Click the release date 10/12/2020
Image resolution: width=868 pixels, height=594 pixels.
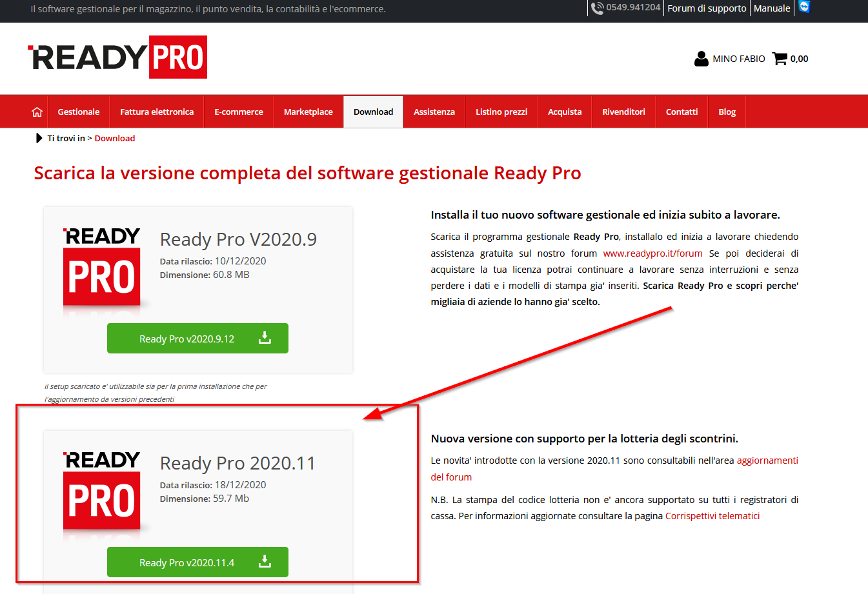pyautogui.click(x=240, y=261)
